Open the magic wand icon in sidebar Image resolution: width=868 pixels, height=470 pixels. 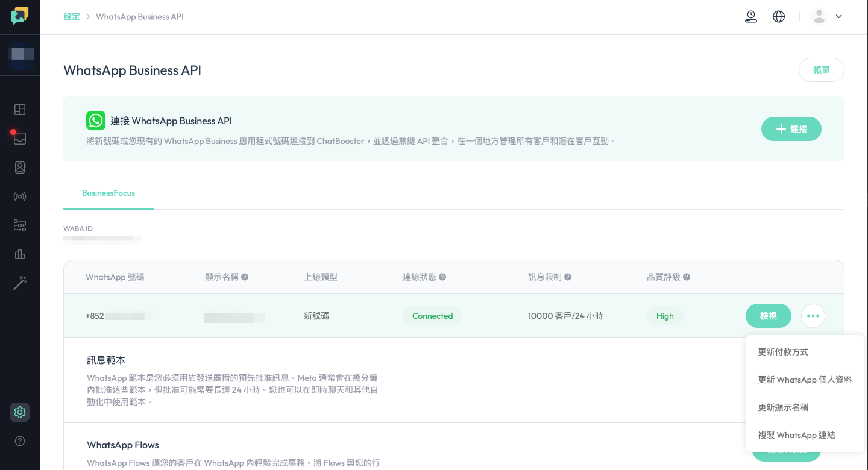pyautogui.click(x=20, y=283)
